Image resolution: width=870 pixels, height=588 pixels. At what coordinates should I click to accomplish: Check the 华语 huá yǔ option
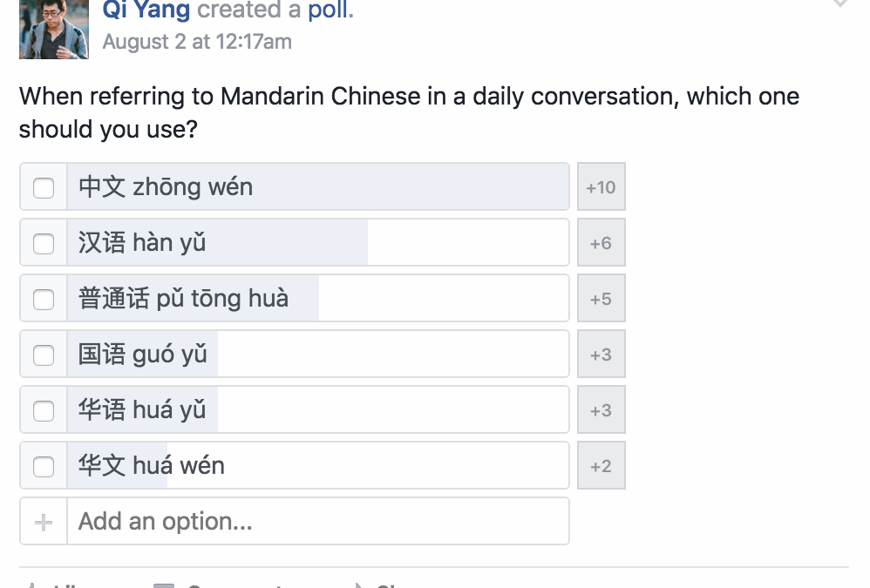[44, 411]
